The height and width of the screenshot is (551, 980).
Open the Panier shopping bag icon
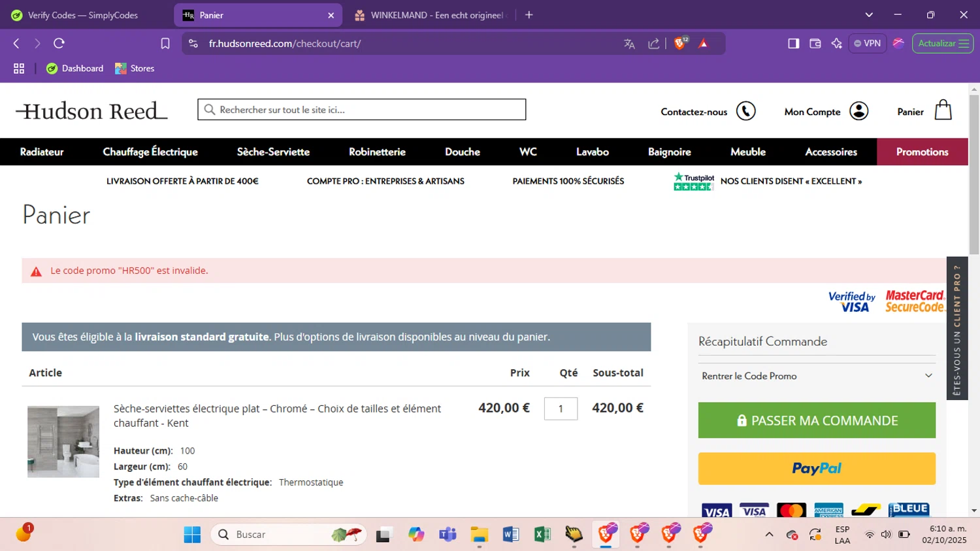[943, 110]
